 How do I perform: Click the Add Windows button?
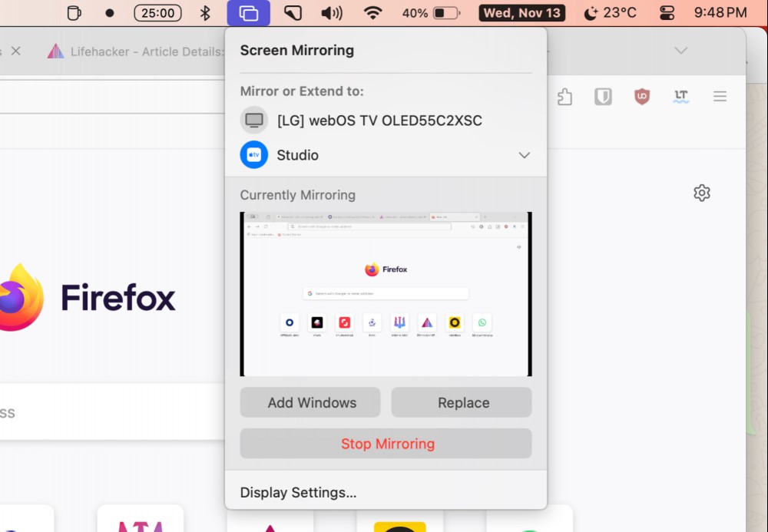point(310,402)
